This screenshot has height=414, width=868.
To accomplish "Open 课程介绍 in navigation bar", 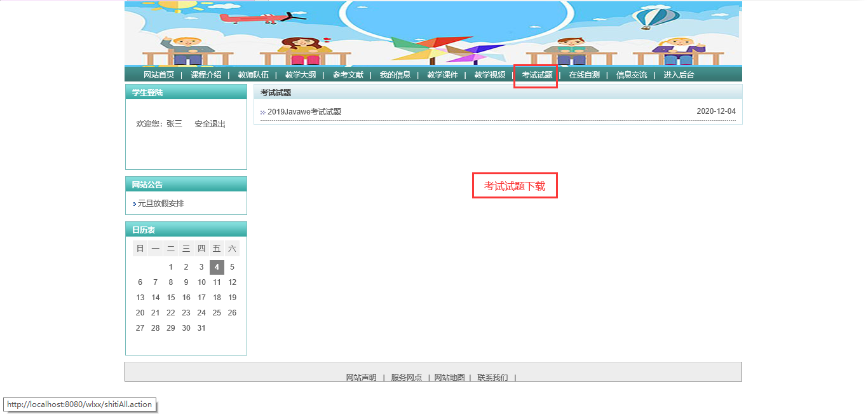I will coord(206,75).
